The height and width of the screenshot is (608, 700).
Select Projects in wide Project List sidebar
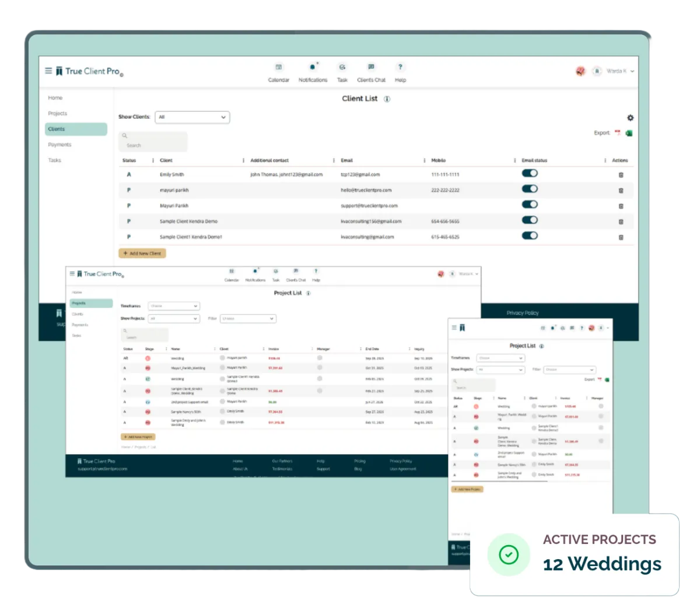click(x=91, y=303)
